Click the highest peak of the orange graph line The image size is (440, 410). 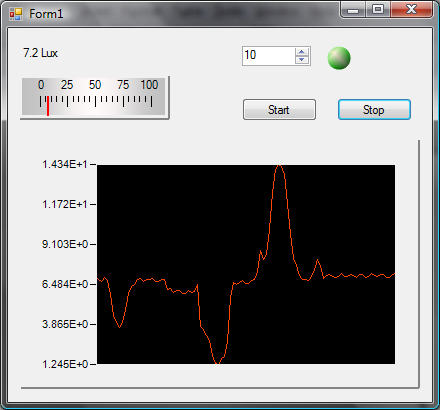click(279, 166)
